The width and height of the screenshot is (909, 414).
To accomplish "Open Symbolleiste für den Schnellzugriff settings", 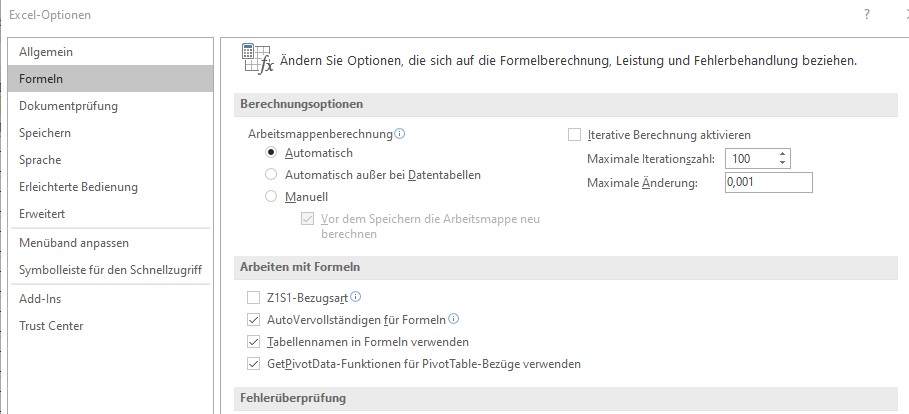I will coord(111,270).
